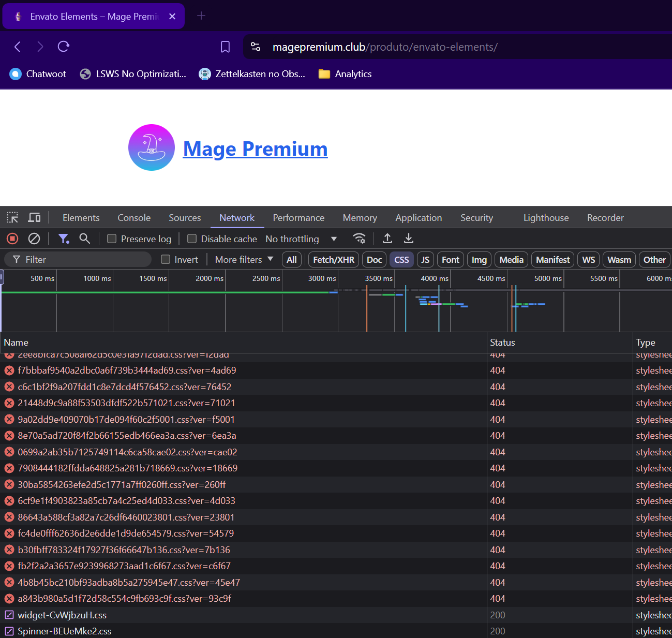Open the Lighthouse panel
Image resolution: width=672 pixels, height=638 pixels.
546,218
